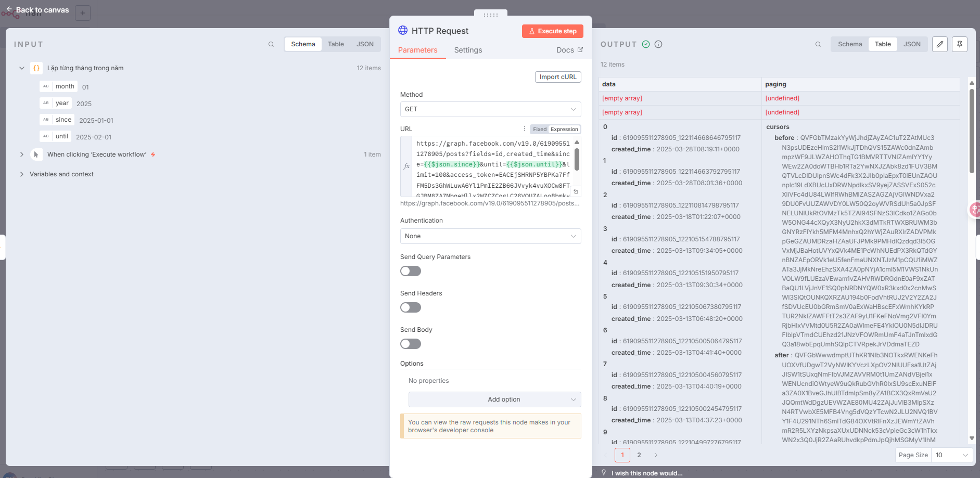Click the output info circle icon
Image resolution: width=980 pixels, height=478 pixels.
pyautogui.click(x=658, y=44)
